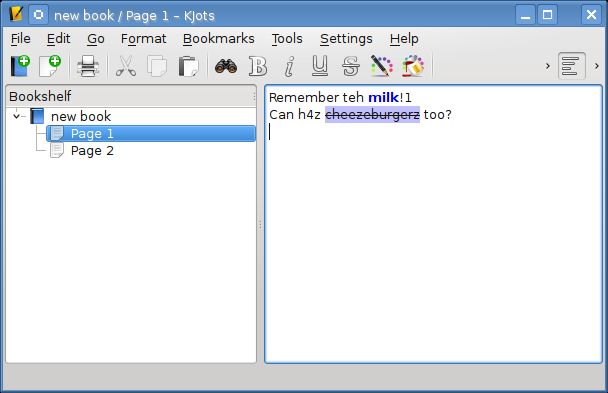The width and height of the screenshot is (608, 393).
Task: Click the New Book toolbar icon
Action: (x=20, y=66)
